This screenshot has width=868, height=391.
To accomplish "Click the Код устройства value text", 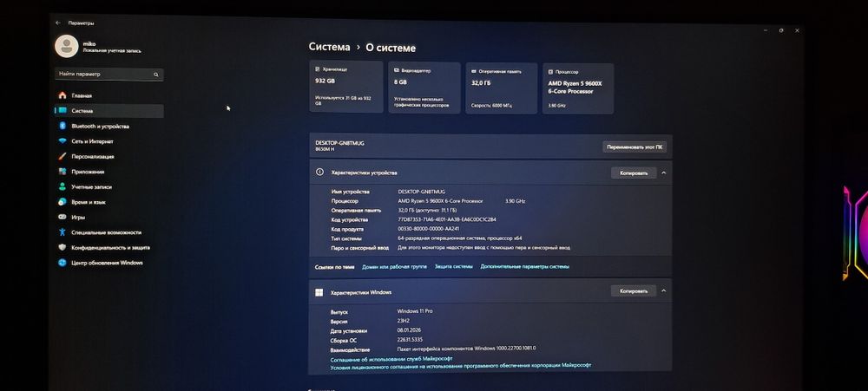I will (x=447, y=219).
